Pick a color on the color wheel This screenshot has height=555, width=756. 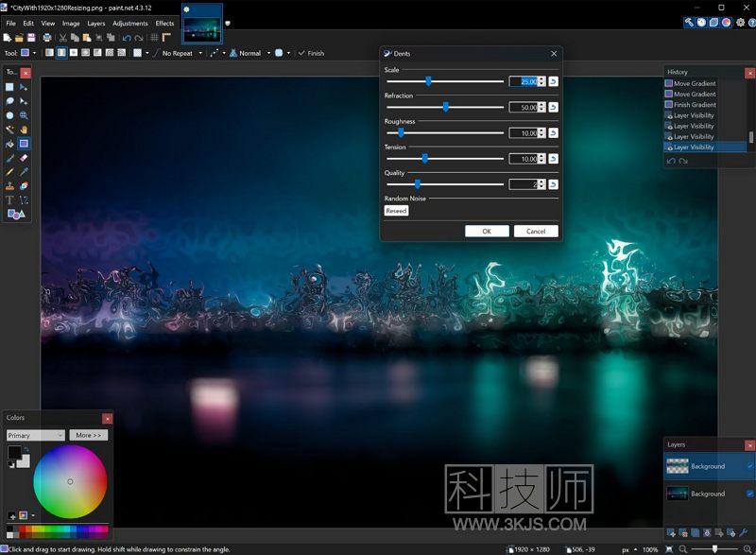[x=70, y=481]
